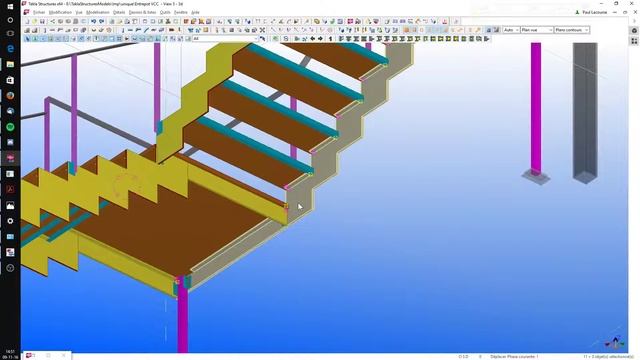Click the number 1 icon in components toolbar

(x=331, y=38)
